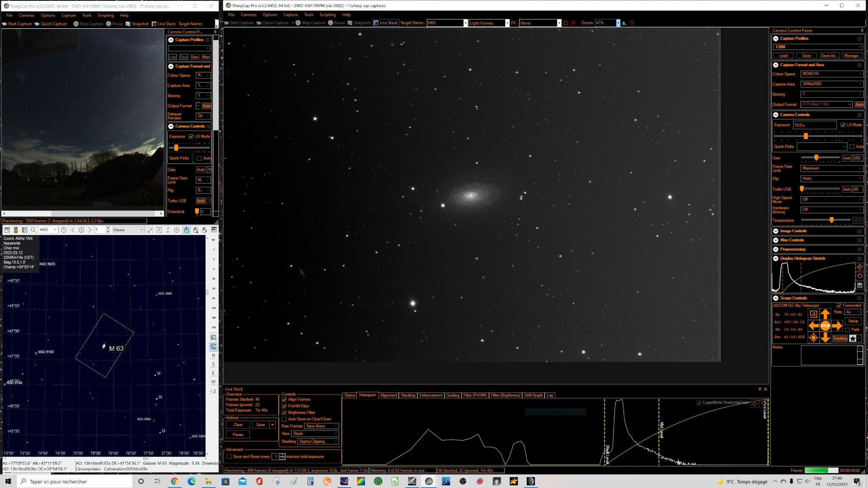Enable Auto Save on Clear/Close
868x488 pixels.
284,419
